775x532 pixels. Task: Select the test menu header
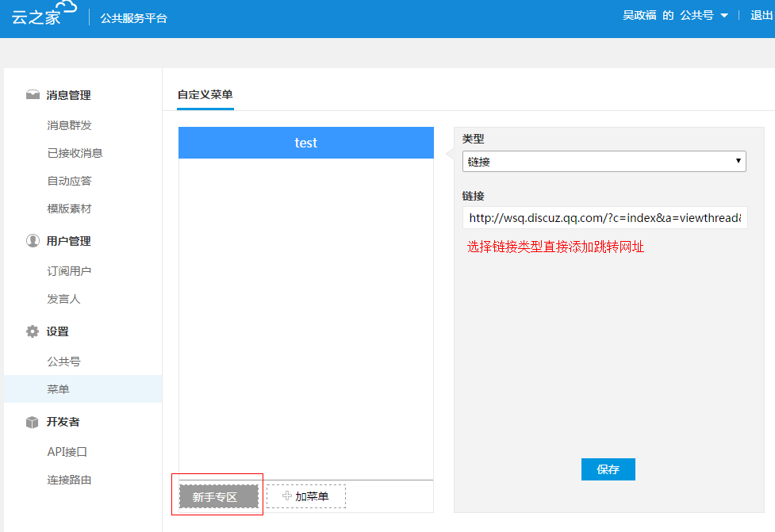(x=305, y=143)
